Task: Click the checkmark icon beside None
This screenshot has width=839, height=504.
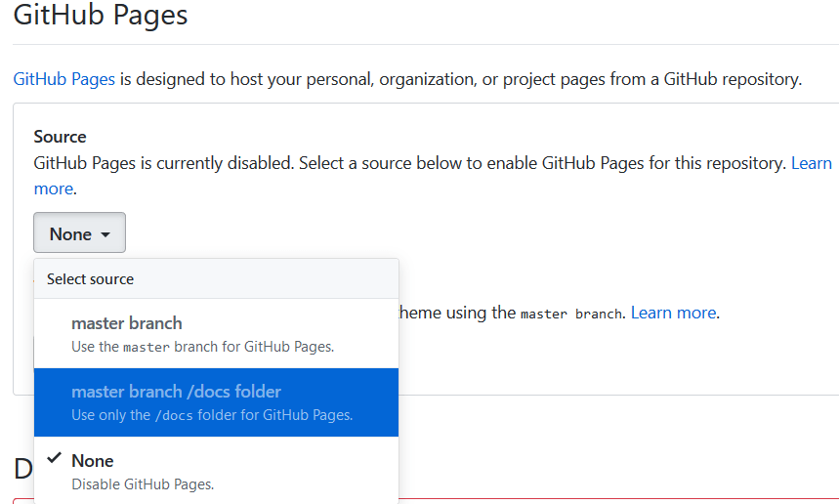Action: (x=54, y=459)
